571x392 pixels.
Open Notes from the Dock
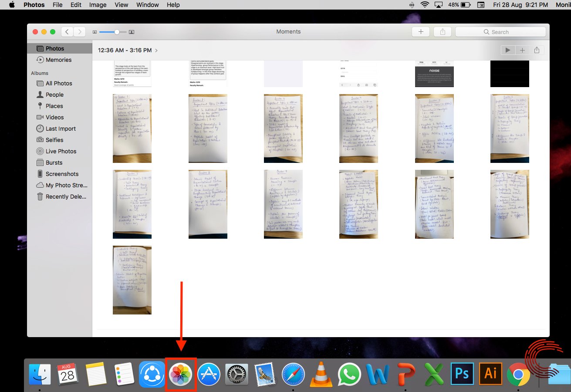point(96,375)
